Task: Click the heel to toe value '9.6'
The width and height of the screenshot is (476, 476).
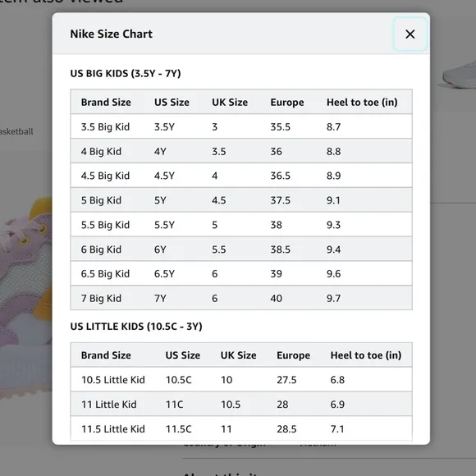Action: coord(333,273)
